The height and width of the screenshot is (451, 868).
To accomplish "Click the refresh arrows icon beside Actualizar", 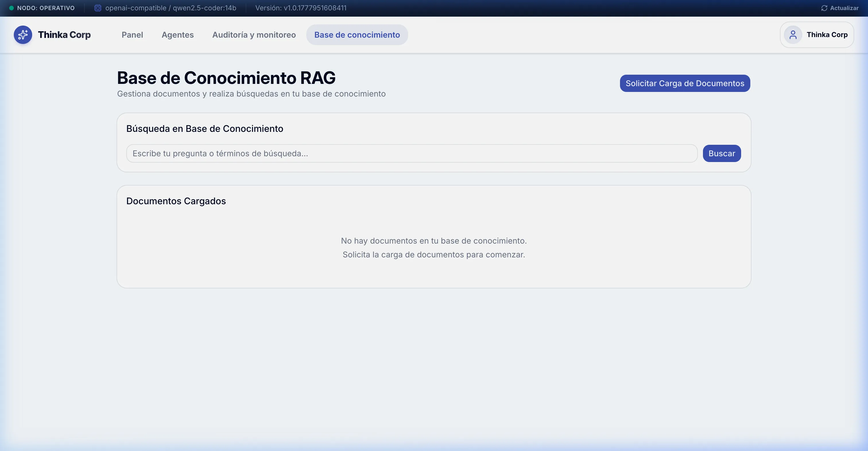I will [824, 8].
